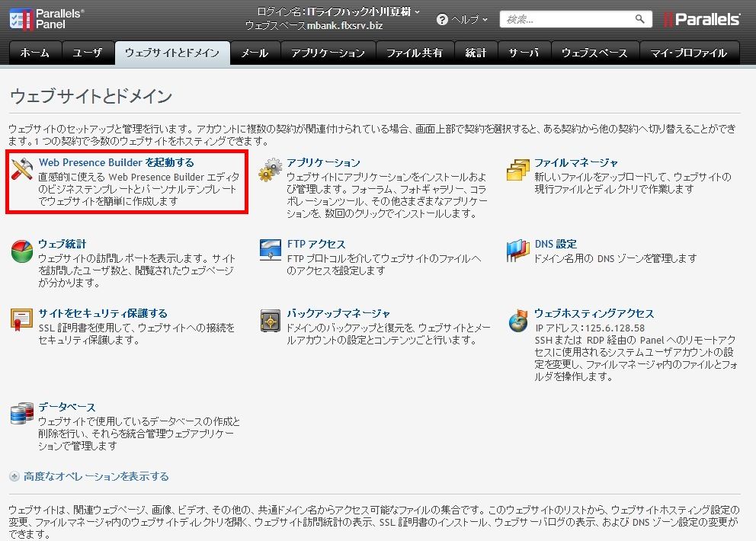The height and width of the screenshot is (541, 756).
Task: Open the アプリケーション tab
Action: pyautogui.click(x=328, y=53)
